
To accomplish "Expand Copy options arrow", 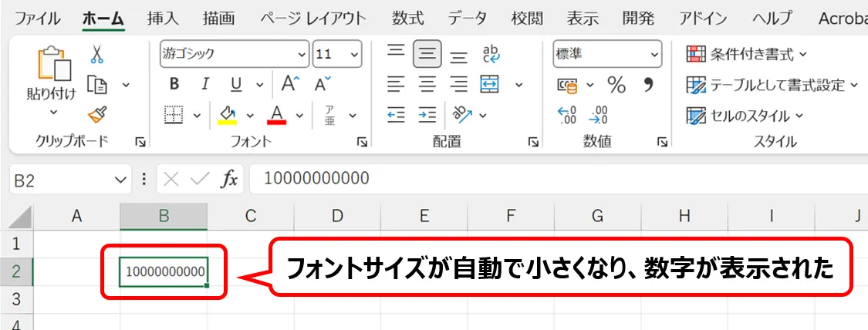I will pyautogui.click(x=126, y=85).
